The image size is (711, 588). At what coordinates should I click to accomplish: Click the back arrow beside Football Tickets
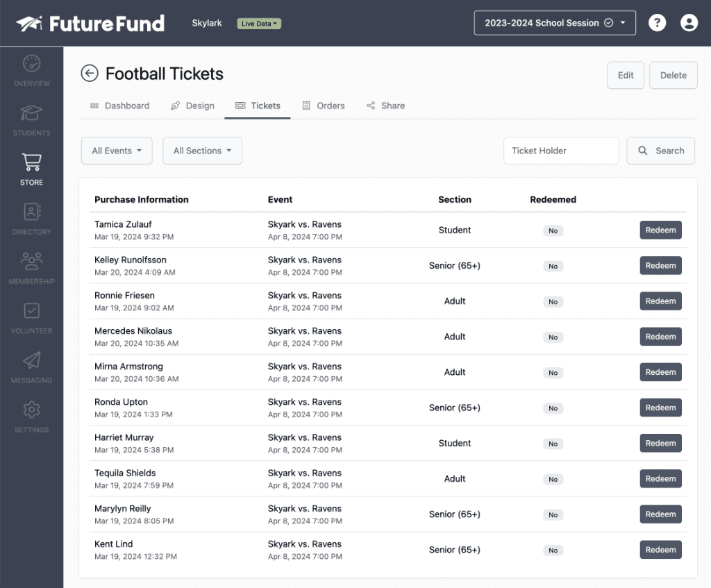click(x=90, y=74)
